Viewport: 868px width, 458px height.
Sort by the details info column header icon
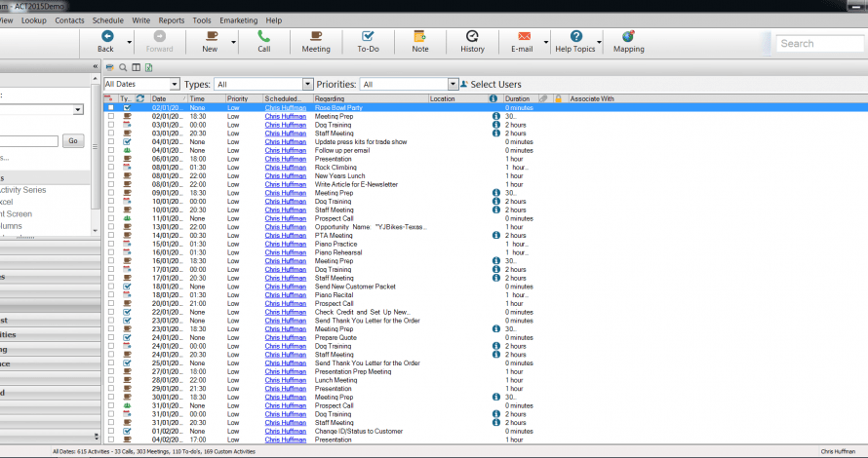pyautogui.click(x=493, y=98)
